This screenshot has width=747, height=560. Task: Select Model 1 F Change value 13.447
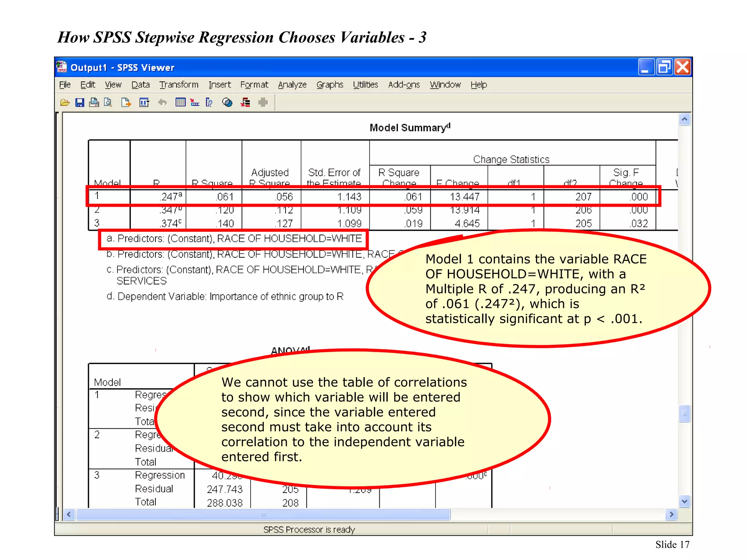coord(464,197)
